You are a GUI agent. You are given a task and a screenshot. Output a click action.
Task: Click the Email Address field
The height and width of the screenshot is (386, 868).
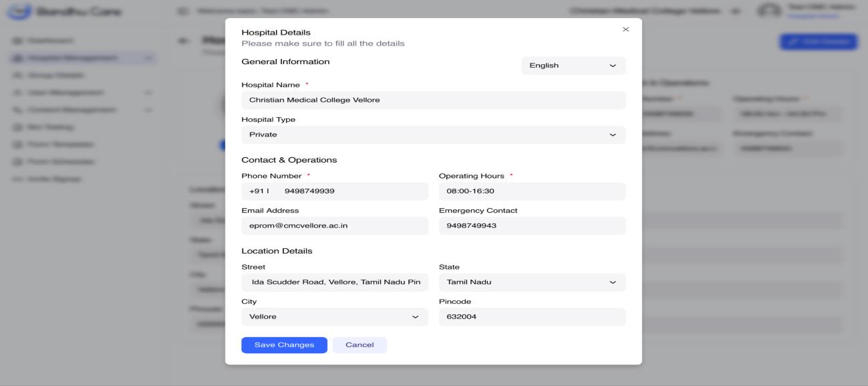pos(335,225)
